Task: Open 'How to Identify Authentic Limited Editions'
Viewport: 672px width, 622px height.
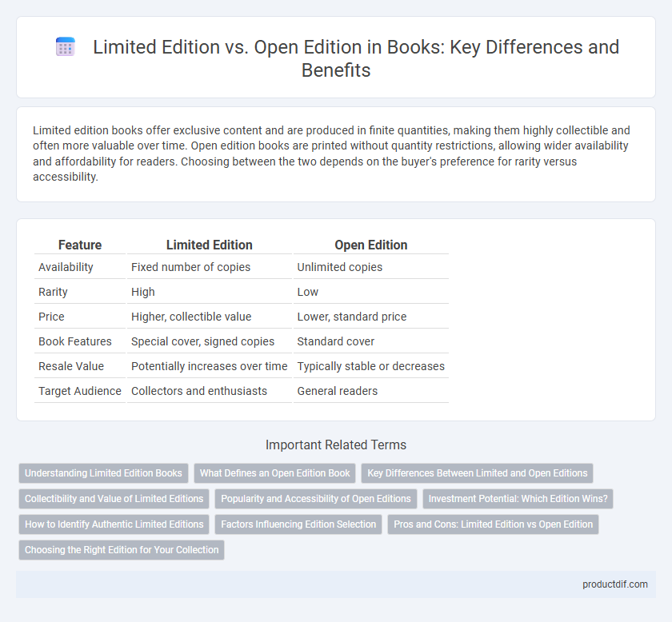Action: pyautogui.click(x=114, y=524)
